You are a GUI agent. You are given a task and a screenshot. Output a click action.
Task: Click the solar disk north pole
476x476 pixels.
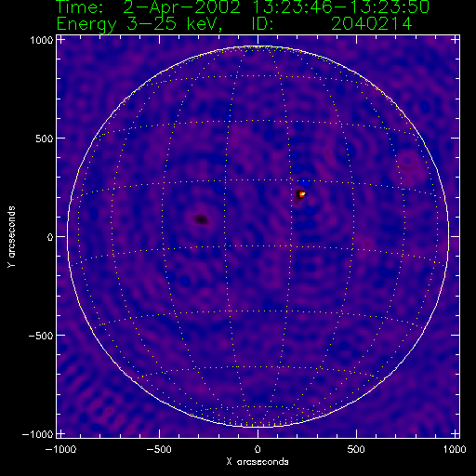[x=258, y=46]
